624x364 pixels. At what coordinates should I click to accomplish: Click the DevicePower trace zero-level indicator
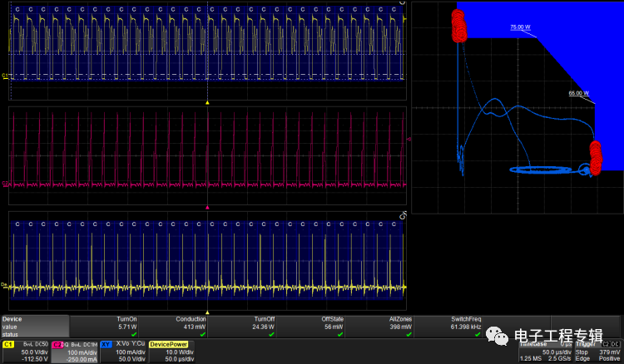(4, 285)
